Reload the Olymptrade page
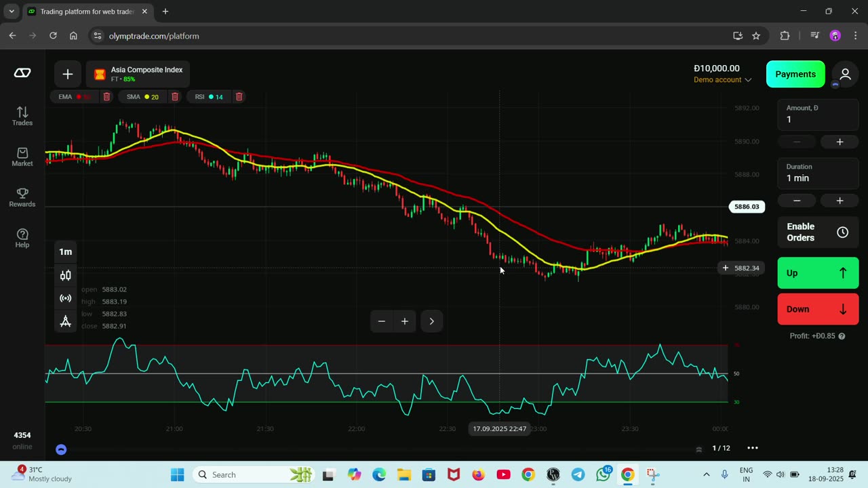The height and width of the screenshot is (488, 868). [x=53, y=36]
